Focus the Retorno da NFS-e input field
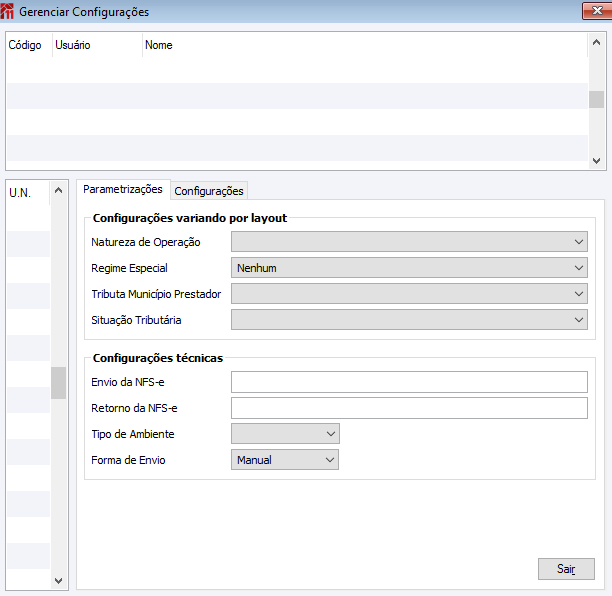This screenshot has width=612, height=596. pos(409,408)
